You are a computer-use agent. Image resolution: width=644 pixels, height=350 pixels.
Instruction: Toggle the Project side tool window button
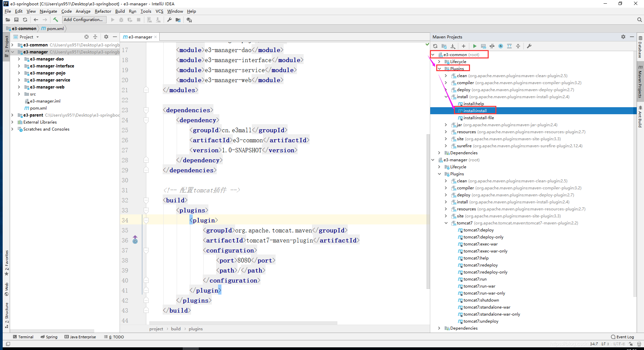tap(6, 46)
